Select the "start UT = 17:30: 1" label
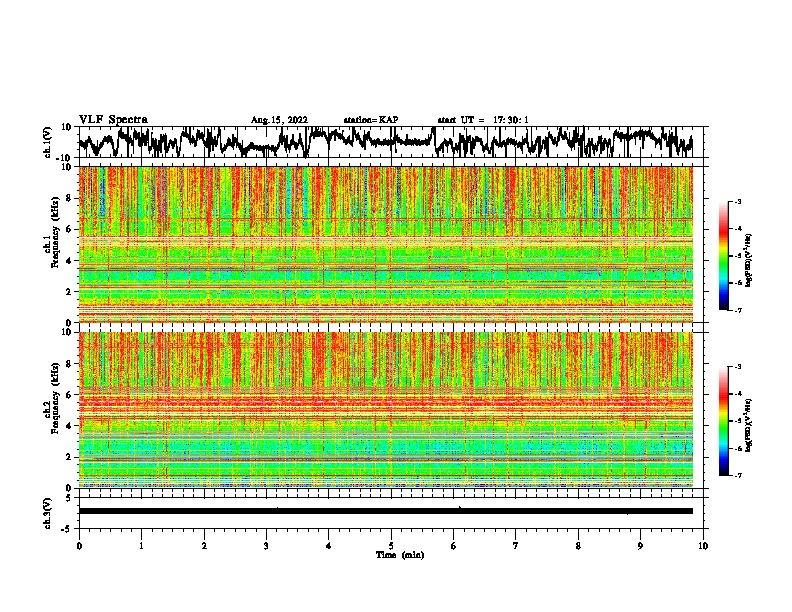The image size is (792, 612). pos(483,120)
